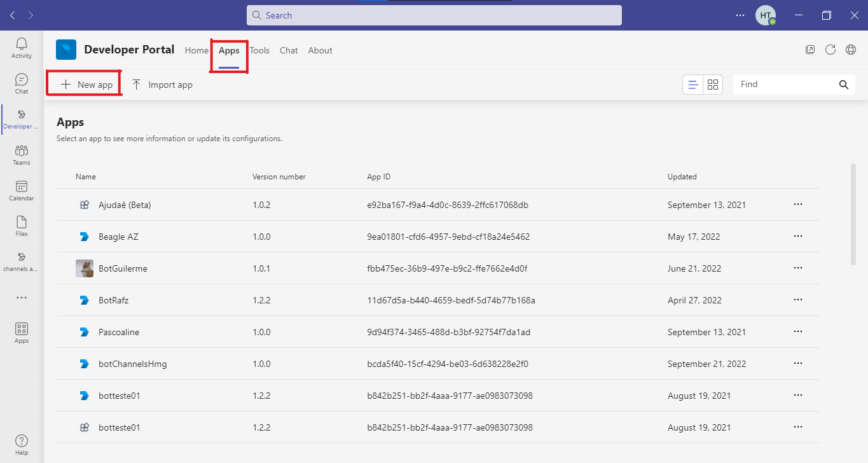This screenshot has height=463, width=868.
Task: Open more options for BotGuilerme row
Action: pyautogui.click(x=798, y=268)
